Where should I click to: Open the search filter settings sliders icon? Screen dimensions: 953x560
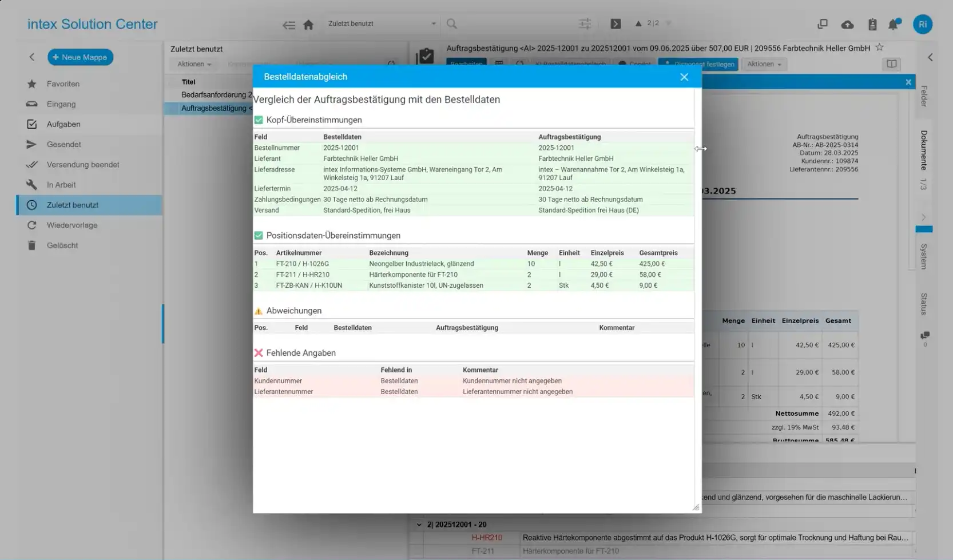(585, 24)
